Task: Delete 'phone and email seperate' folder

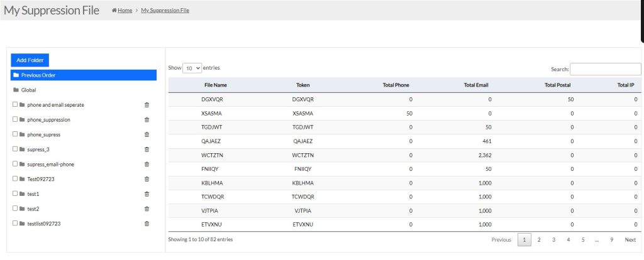Action: coord(147,105)
